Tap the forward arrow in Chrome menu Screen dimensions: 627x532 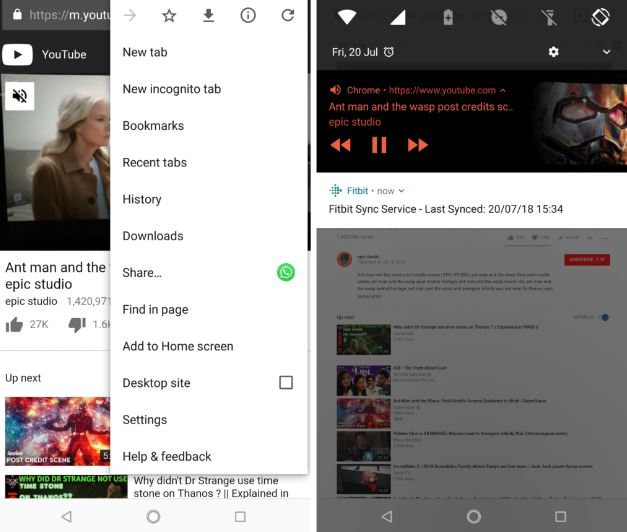130,16
